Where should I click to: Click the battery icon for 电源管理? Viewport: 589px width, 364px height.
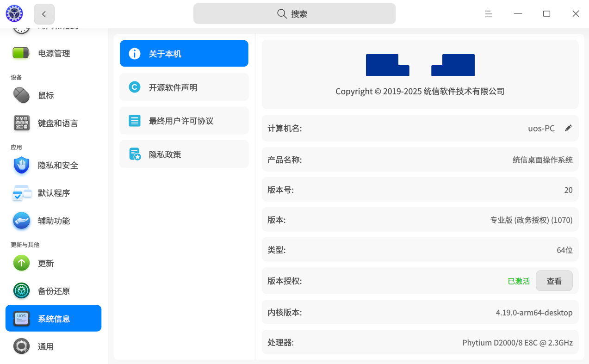(x=21, y=53)
